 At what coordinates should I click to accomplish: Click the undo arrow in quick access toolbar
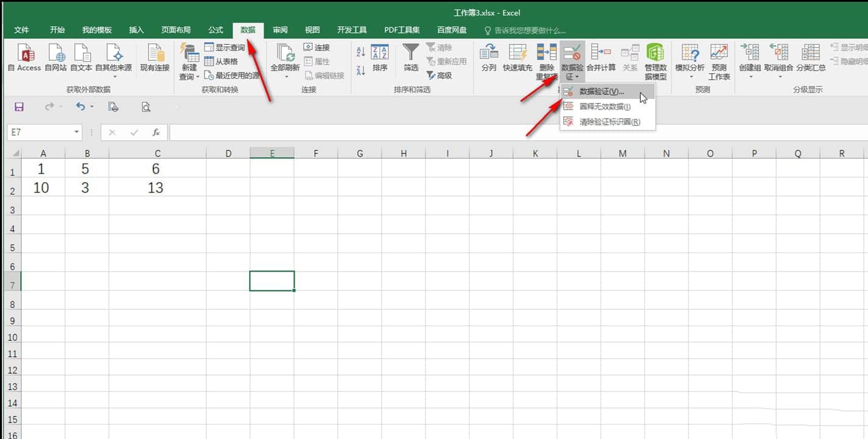[80, 107]
